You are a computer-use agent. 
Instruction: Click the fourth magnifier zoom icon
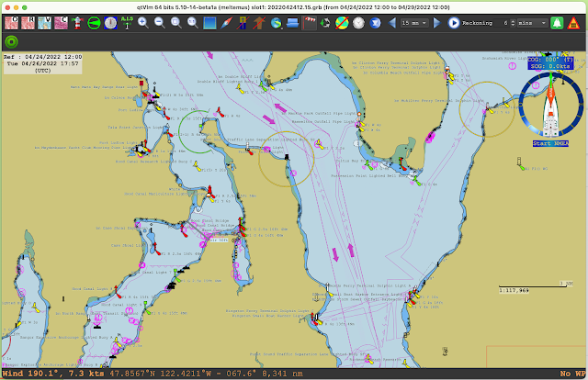tap(193, 23)
